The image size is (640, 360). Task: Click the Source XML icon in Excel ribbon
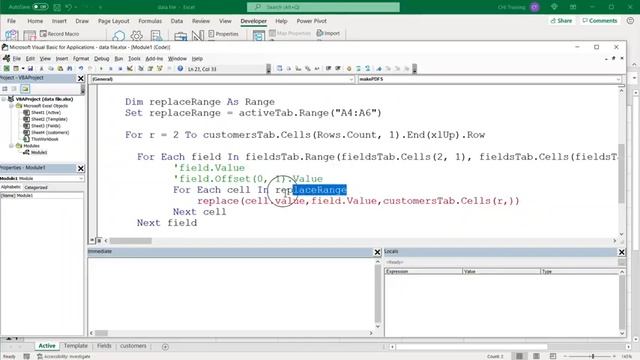[258, 36]
